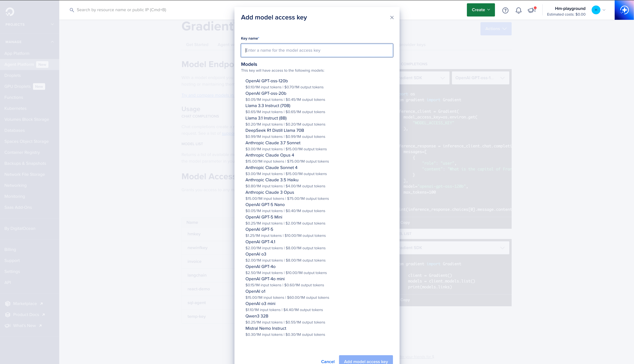Image resolution: width=634 pixels, height=364 pixels.
Task: Close the Add model access key dialog
Action: pos(392,17)
